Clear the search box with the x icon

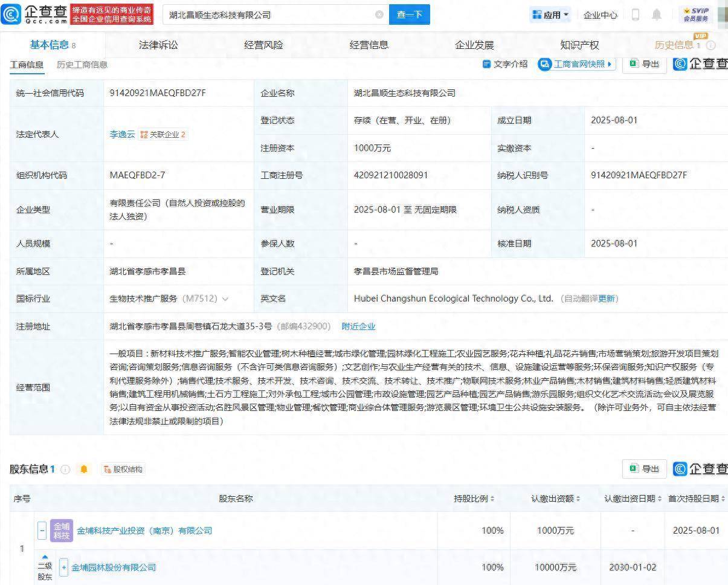379,15
